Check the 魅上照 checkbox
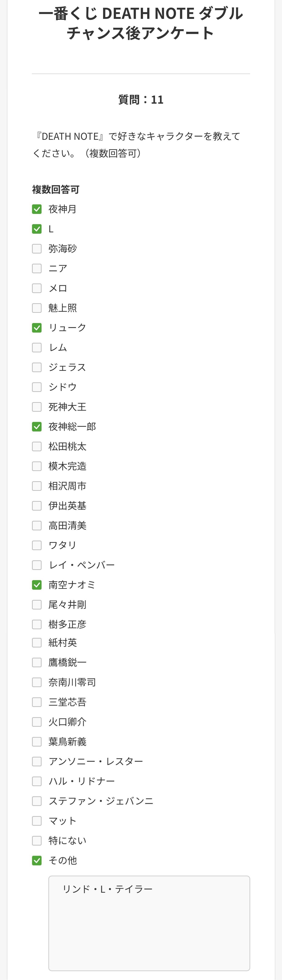This screenshot has width=282, height=980. tap(37, 308)
